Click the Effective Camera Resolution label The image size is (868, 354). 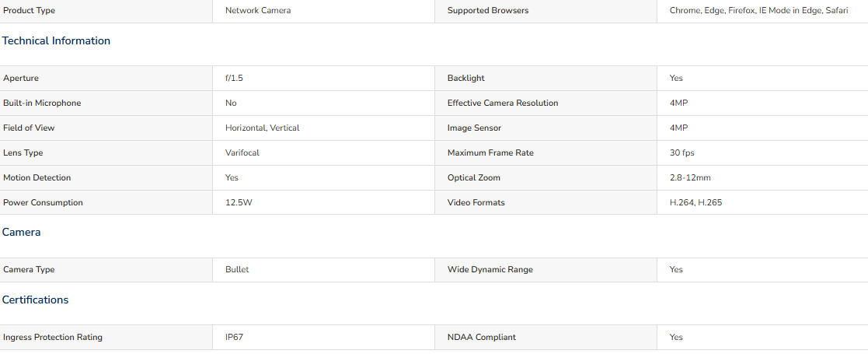tap(503, 103)
